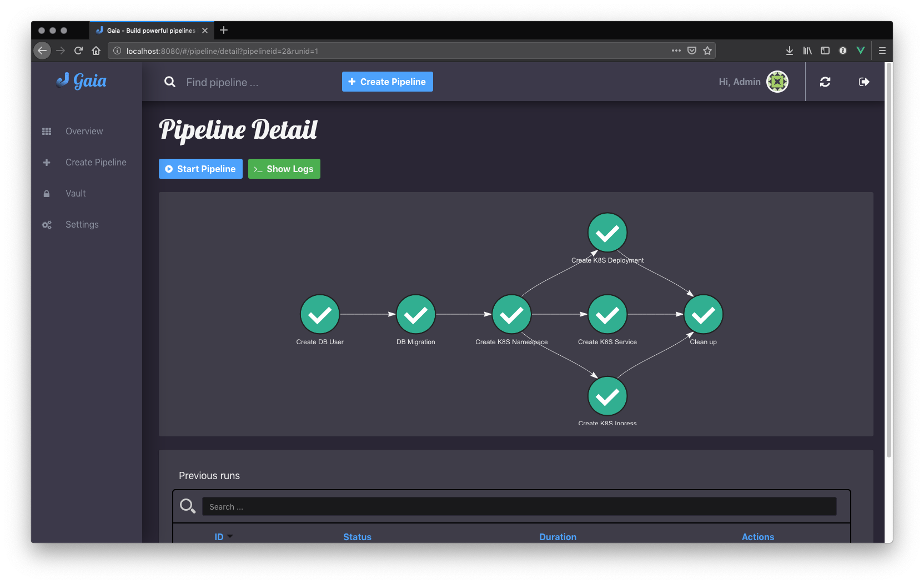
Task: Select the Create K8S Deployment job node
Action: pyautogui.click(x=607, y=233)
